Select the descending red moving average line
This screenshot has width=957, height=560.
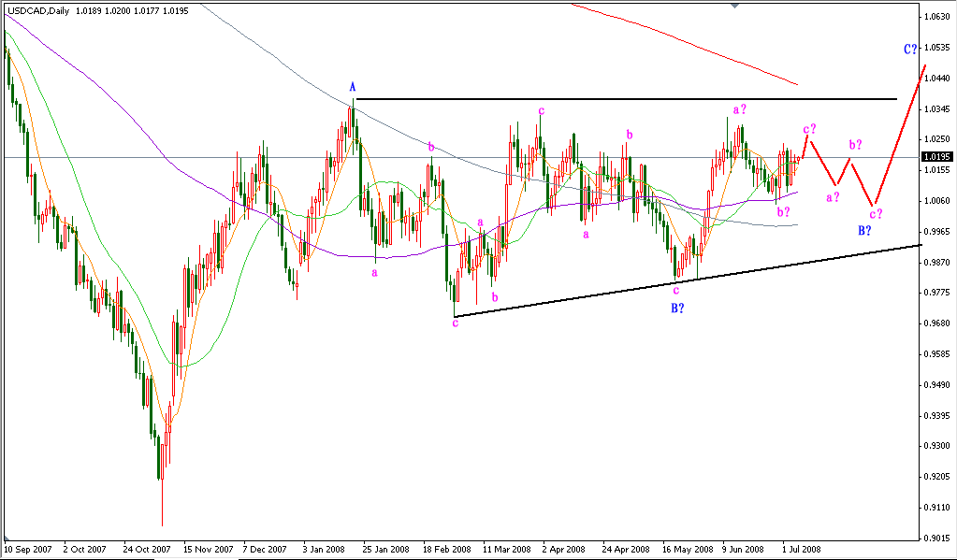click(685, 42)
